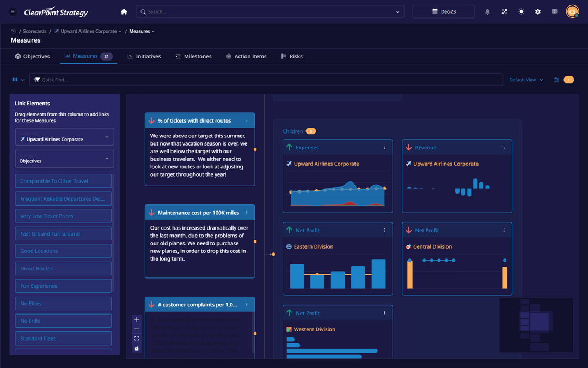Image resolution: width=588 pixels, height=368 pixels.
Task: Expand the Default View dropdown
Action: coord(524,80)
